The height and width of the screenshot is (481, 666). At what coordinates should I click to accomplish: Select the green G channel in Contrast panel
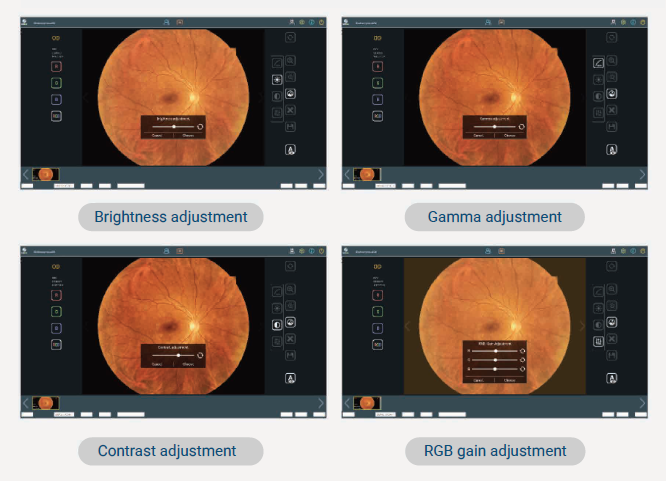click(x=56, y=311)
